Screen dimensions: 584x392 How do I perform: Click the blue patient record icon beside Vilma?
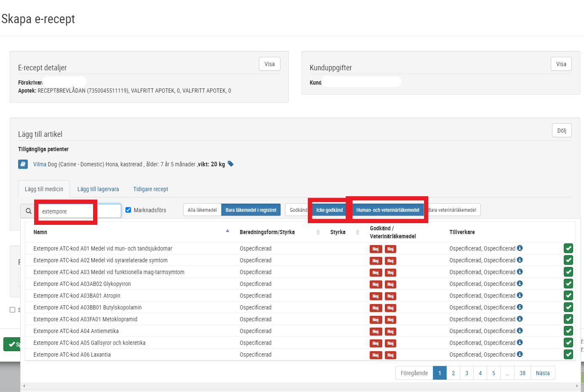click(23, 164)
